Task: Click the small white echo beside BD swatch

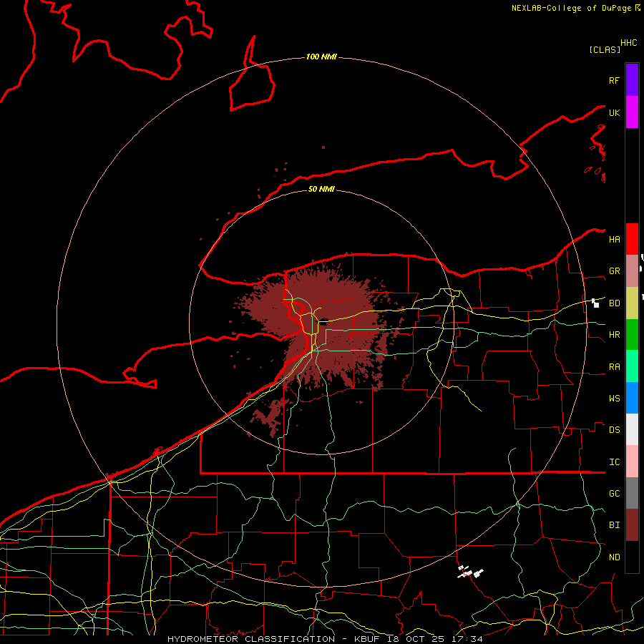Action: coord(595,303)
